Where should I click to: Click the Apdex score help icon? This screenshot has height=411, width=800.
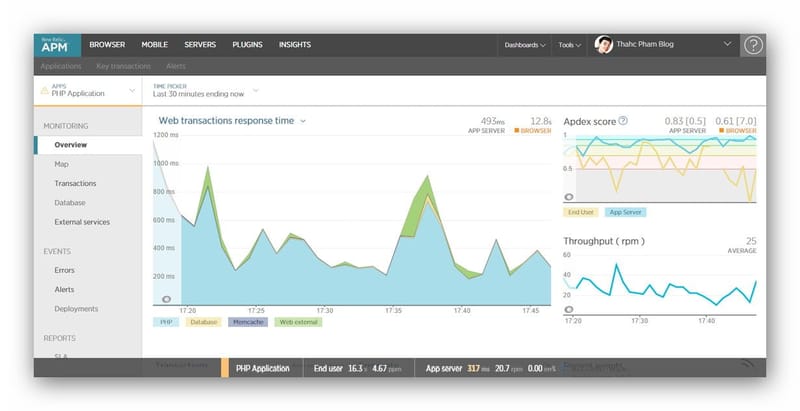coord(623,121)
